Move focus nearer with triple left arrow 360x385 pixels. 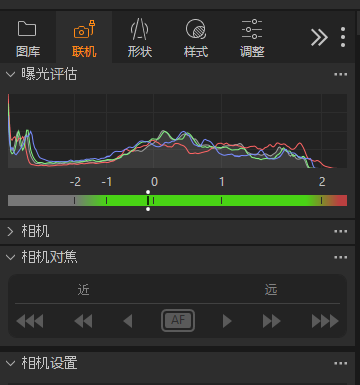click(30, 321)
